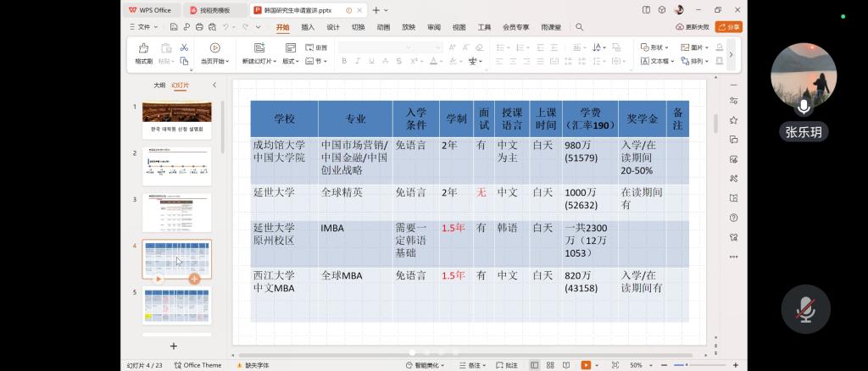Switch to the 动画 animation tab

click(x=383, y=27)
